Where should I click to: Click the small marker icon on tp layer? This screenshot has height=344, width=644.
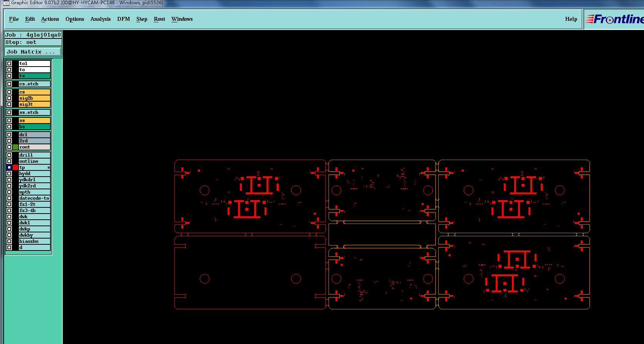tap(49, 167)
